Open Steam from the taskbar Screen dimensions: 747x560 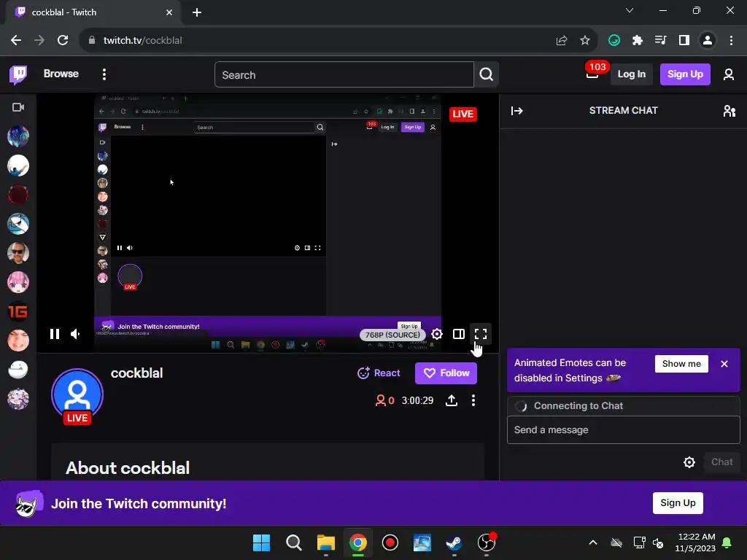click(x=454, y=542)
